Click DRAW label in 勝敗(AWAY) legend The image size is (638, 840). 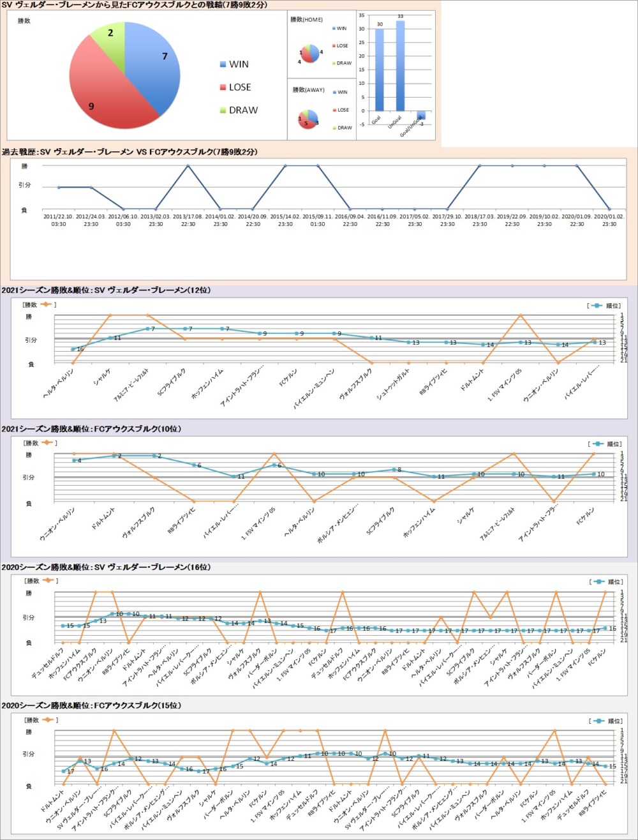click(344, 128)
